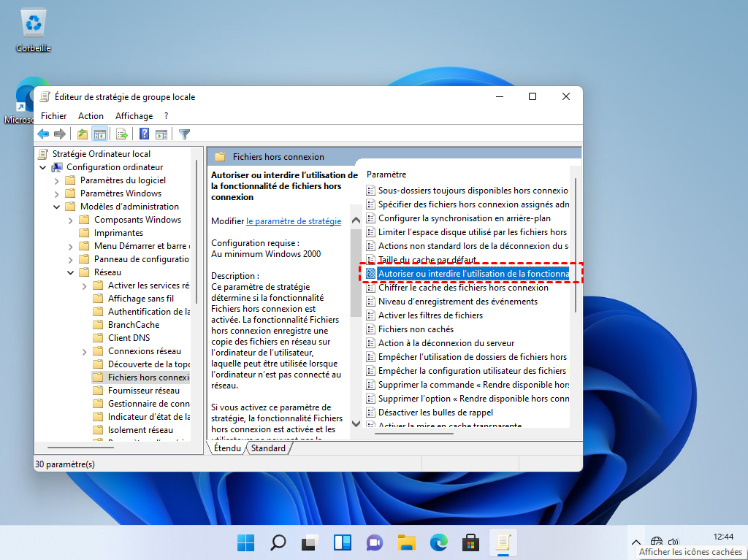Open Help via the blue question mark icon

tap(145, 134)
